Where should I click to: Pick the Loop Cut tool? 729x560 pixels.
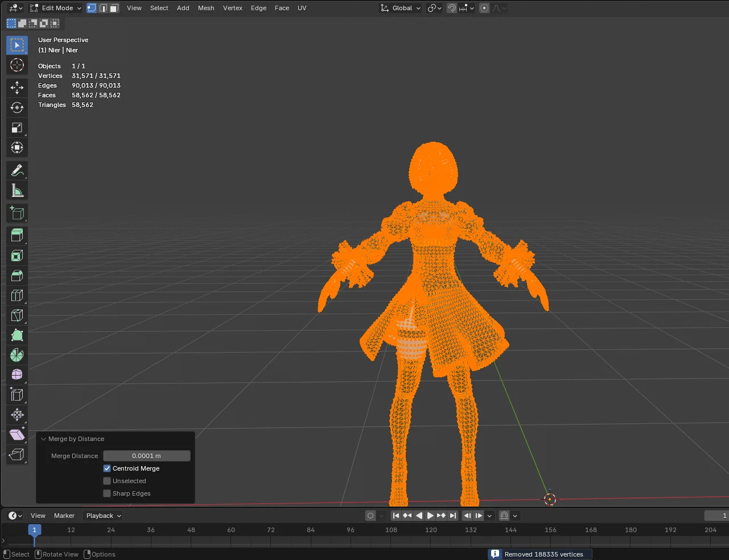(17, 295)
